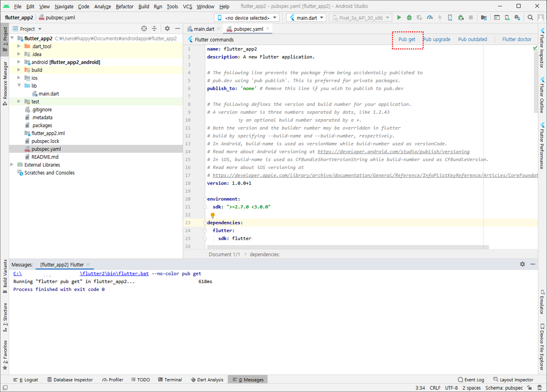Minimize the Messages panel

[533, 264]
